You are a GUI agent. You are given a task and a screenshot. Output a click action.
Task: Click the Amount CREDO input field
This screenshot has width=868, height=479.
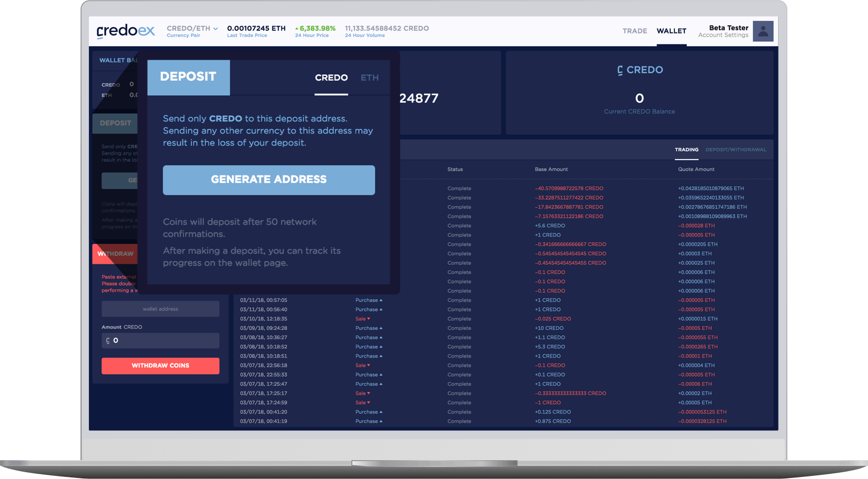[x=161, y=341]
